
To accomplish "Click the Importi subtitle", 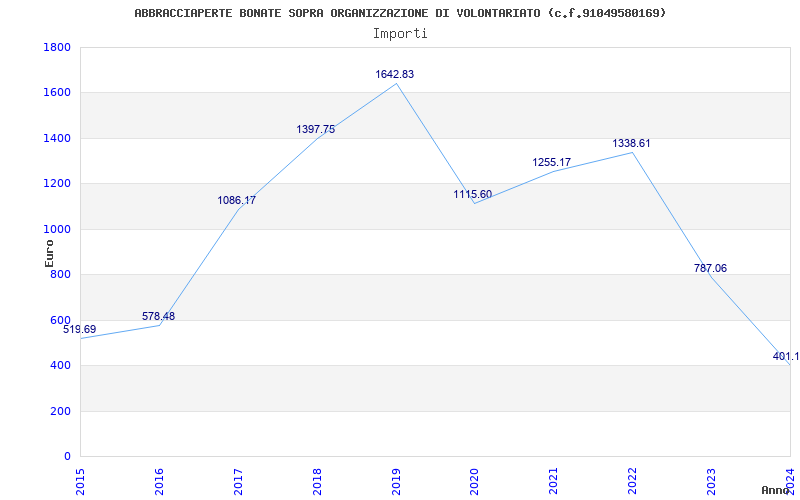I will pyautogui.click(x=400, y=34).
